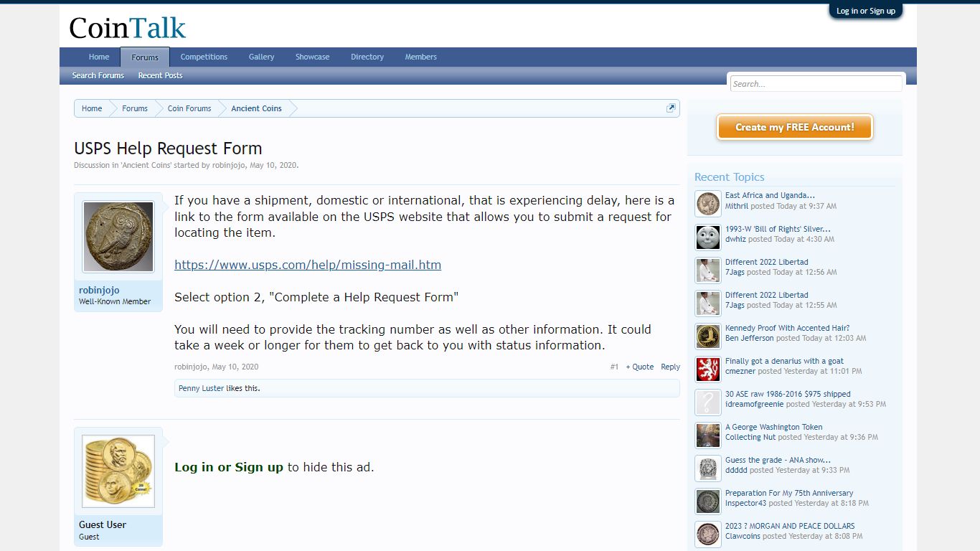Select the Forums navigation tab
Viewport: 980px width, 551px height.
coord(145,57)
